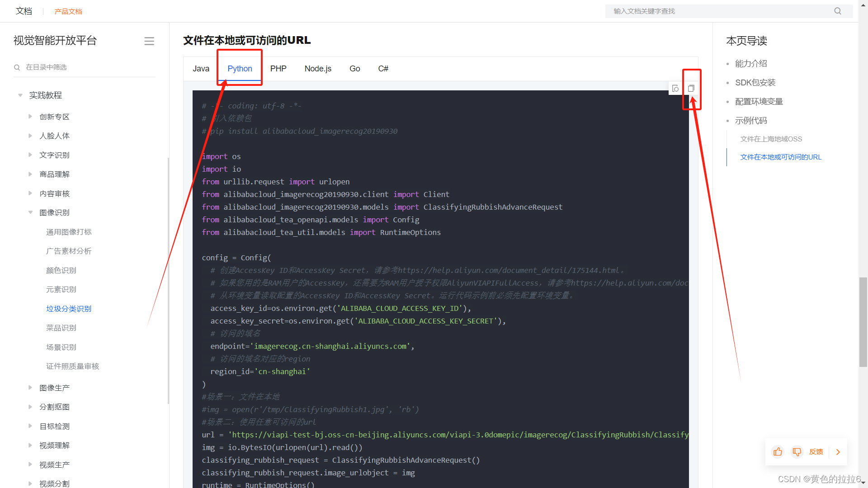This screenshot has height=488, width=868.
Task: Click the endpoint='imagerecog.cn-shanghai.aliyuncs.com' code line
Action: pyautogui.click(x=312, y=346)
